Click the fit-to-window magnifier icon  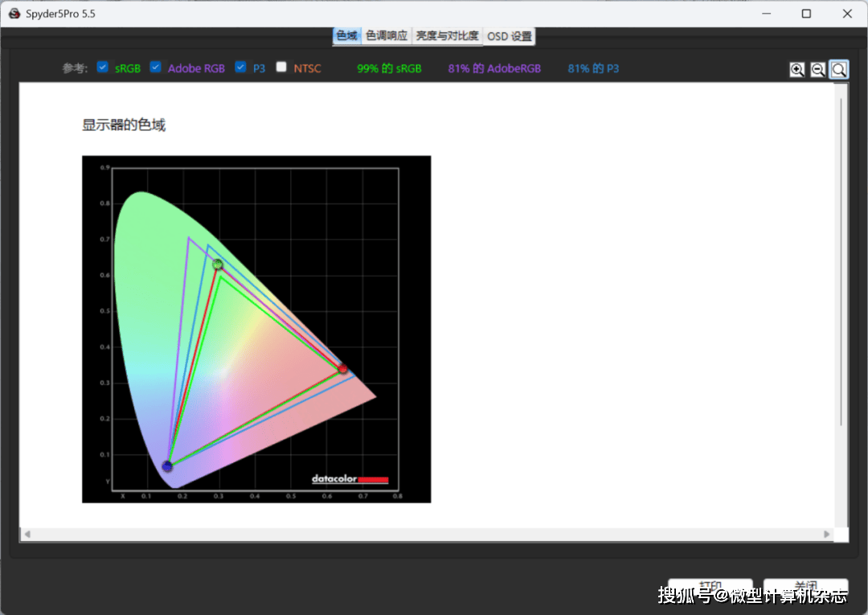[838, 69]
